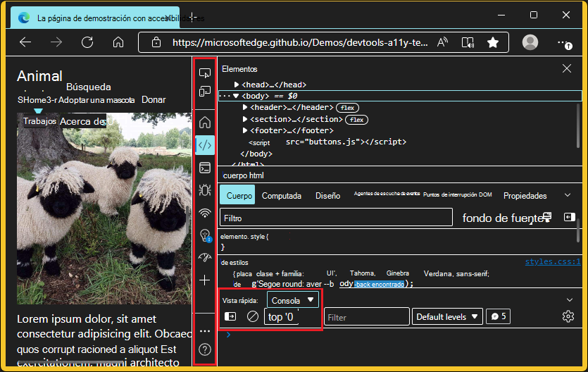
Task: Expand the section element node
Action: (x=245, y=119)
